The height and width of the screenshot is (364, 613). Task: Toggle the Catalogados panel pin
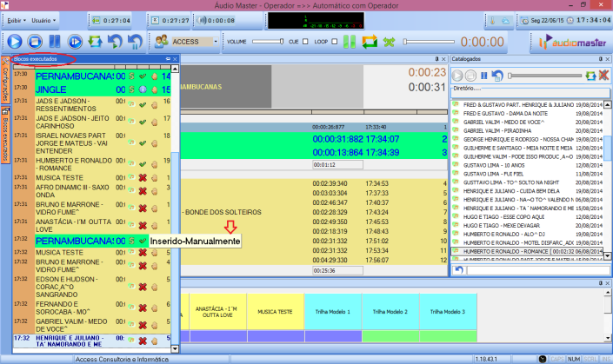point(601,59)
